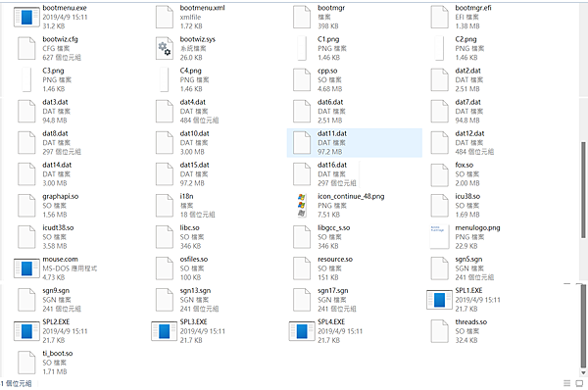Select the bootwiz.sys gear system file icon
588x390 pixels.
pos(165,49)
